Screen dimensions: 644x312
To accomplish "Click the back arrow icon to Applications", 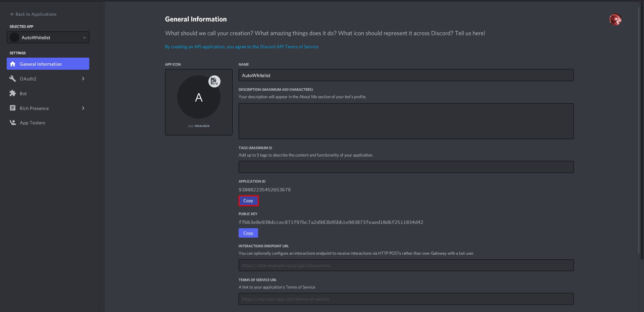I will click(x=11, y=14).
